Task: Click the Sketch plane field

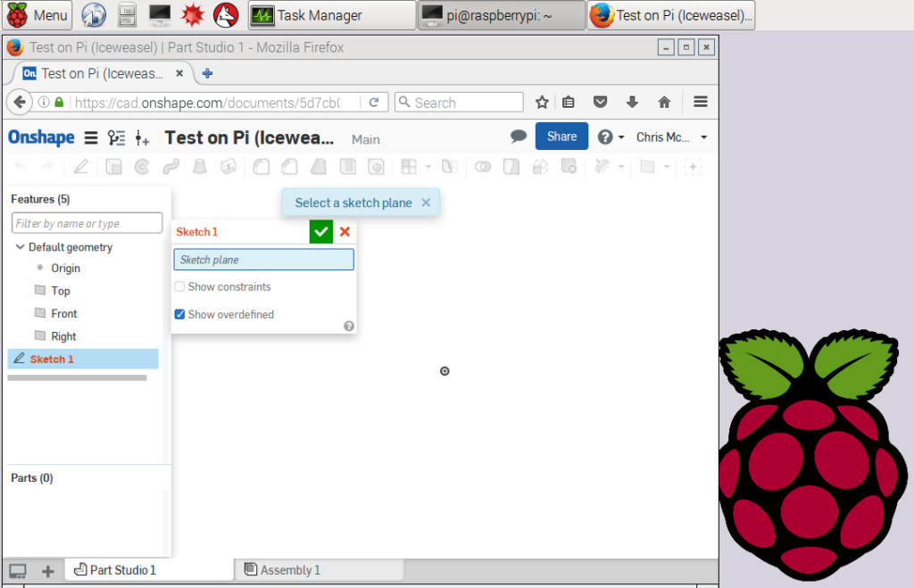Action: (x=263, y=260)
